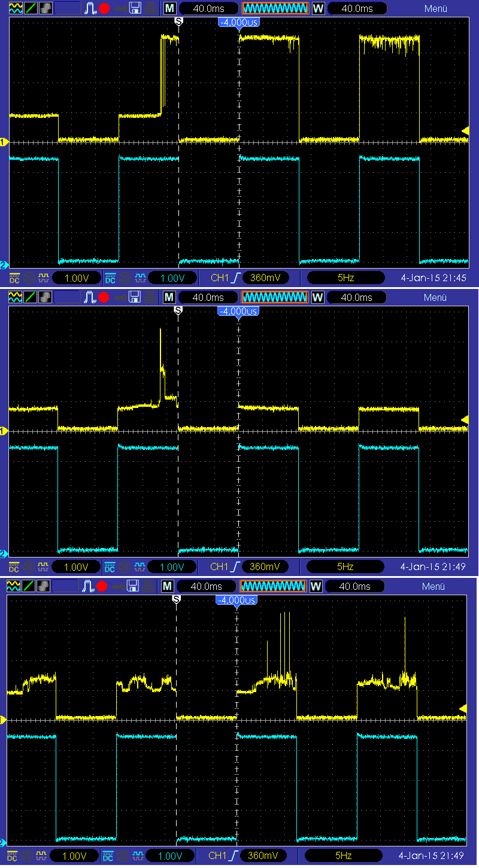Click the yellow CH1 probe square-wave icon in top capture
Image resolution: width=479 pixels, height=868 pixels.
(43, 278)
